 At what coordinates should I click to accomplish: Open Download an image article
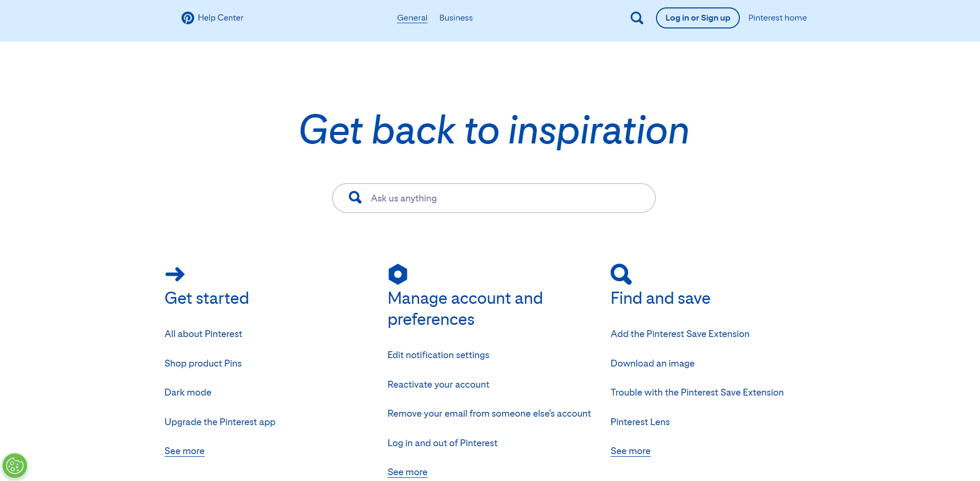[653, 363]
